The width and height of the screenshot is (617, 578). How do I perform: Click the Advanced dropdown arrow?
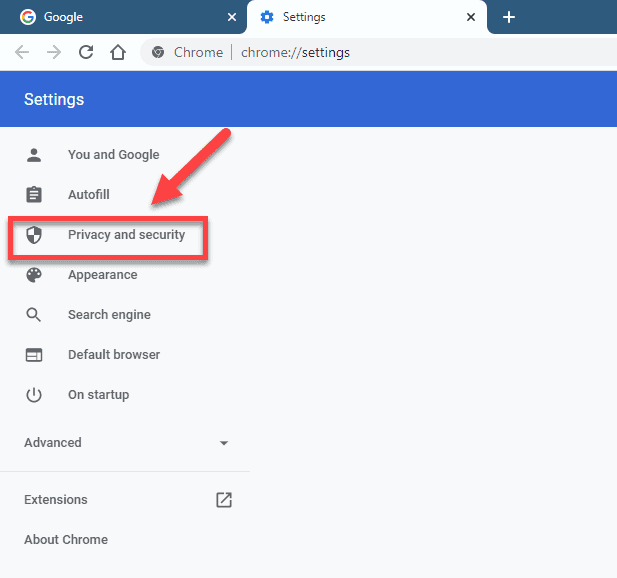pos(224,443)
